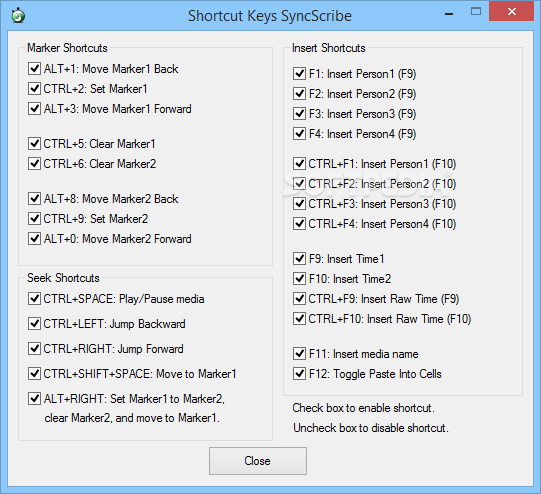Uncheck CTRL+5 Clear Marker1

coord(34,144)
